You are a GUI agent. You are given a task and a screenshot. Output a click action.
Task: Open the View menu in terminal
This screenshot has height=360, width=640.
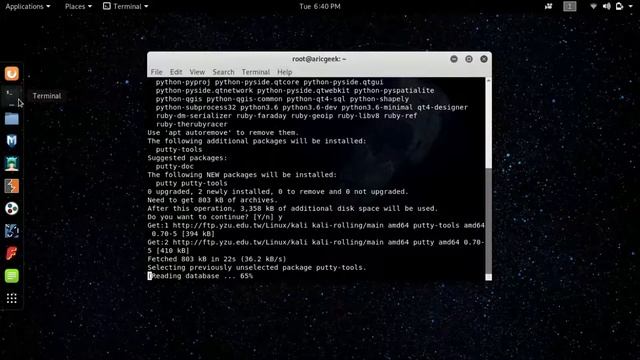click(x=197, y=72)
